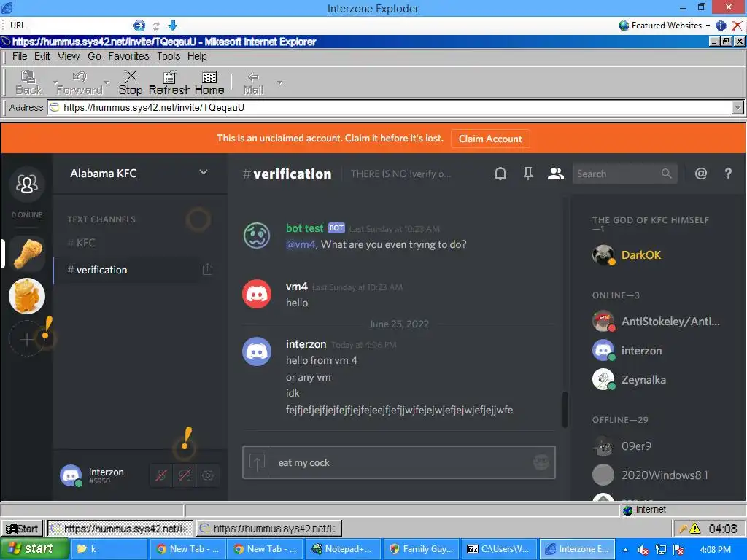Open the Alabama KFC server dropdown
This screenshot has width=747, height=560.
[204, 172]
